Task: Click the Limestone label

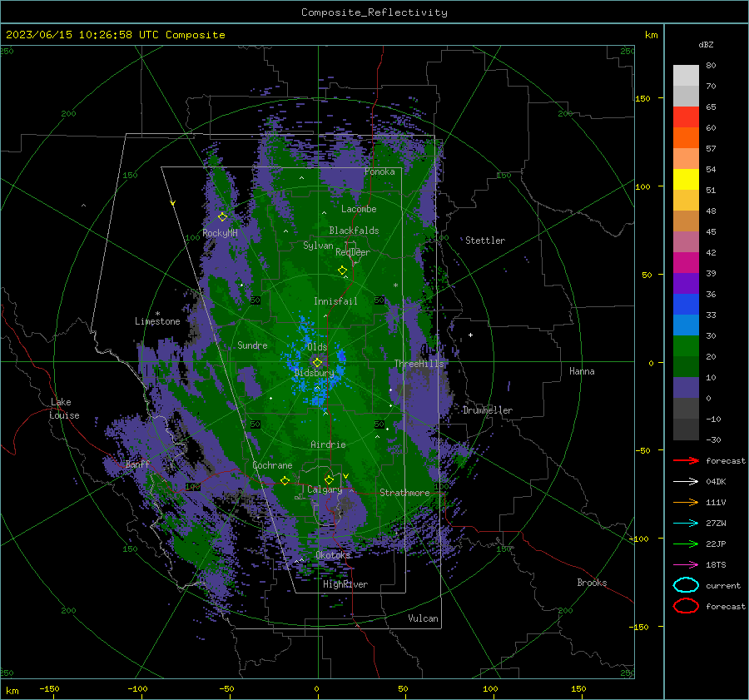Action: [157, 321]
